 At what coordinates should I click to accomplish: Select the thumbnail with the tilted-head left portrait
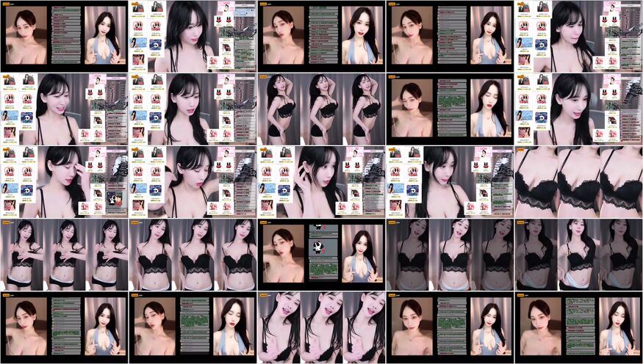(x=450, y=109)
